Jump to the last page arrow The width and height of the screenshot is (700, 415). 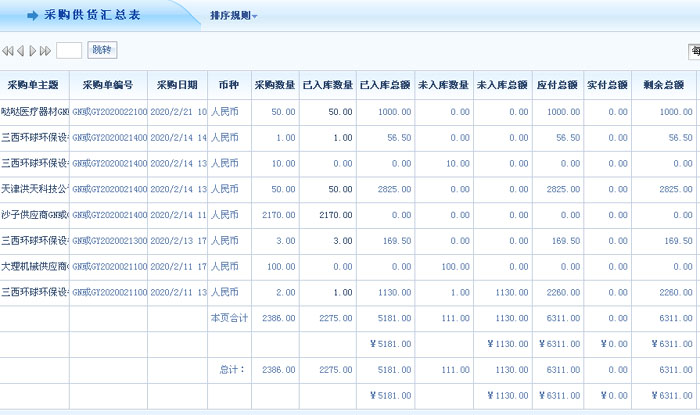coord(46,50)
